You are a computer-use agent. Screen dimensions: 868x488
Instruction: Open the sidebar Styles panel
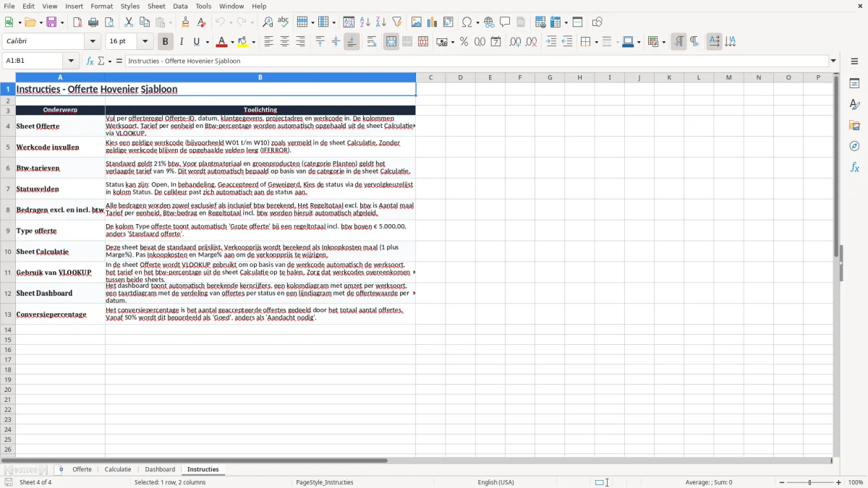pos(854,105)
